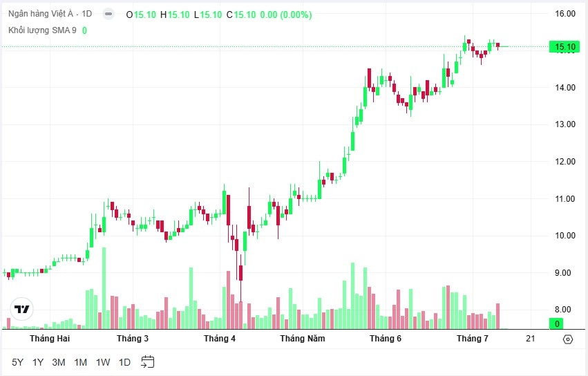
Task: Click the 9.00 price axis label
Action: point(565,273)
